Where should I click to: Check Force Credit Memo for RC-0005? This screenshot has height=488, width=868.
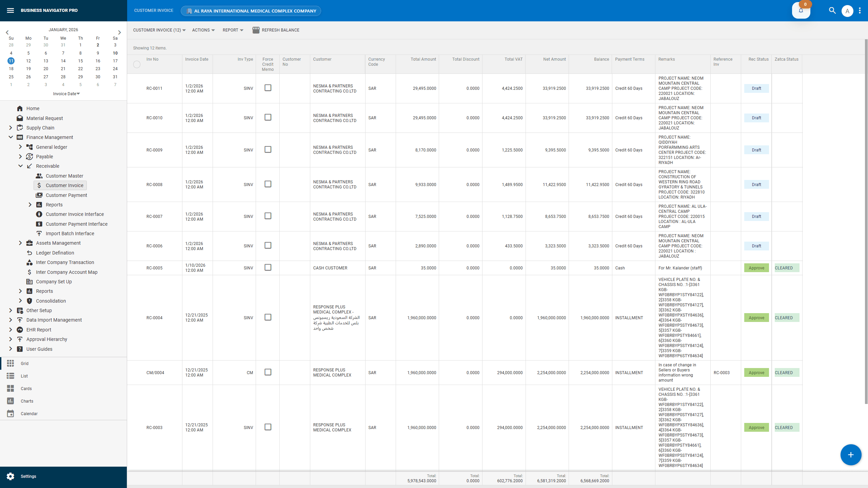(x=268, y=267)
